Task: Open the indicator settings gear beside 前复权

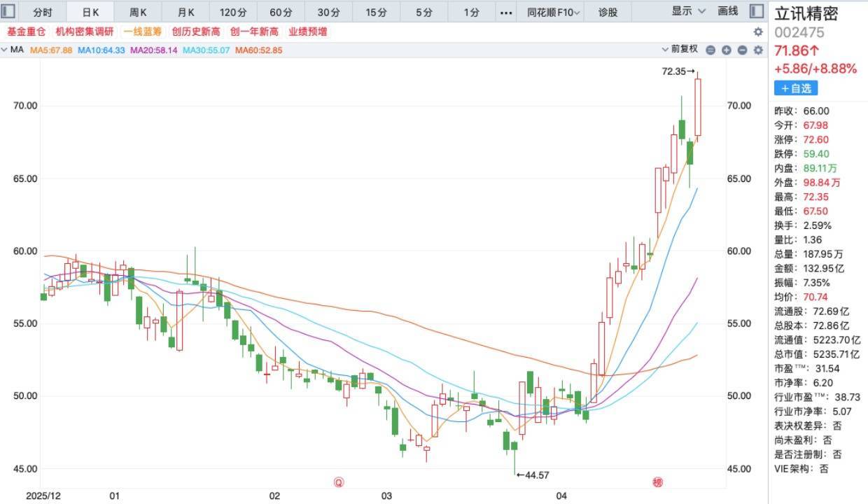Action: point(758,50)
